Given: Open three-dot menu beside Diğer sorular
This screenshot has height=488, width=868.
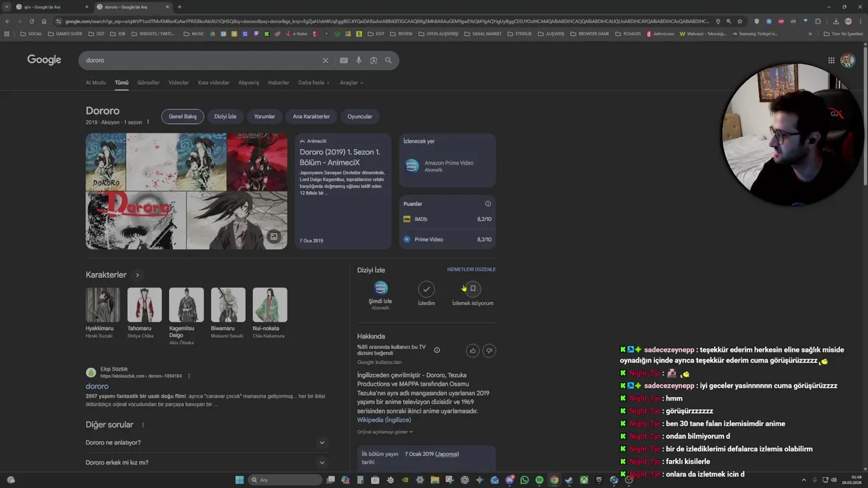Looking at the screenshot, I should 143,425.
